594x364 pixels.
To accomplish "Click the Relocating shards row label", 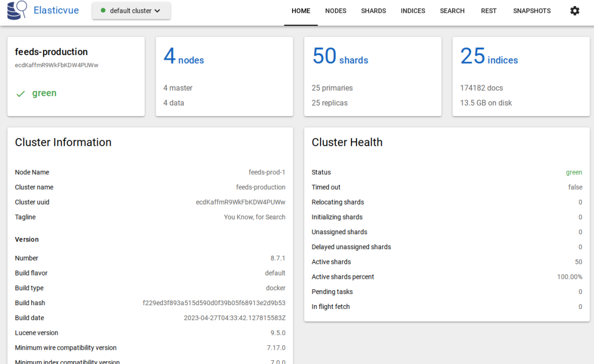I will click(338, 202).
